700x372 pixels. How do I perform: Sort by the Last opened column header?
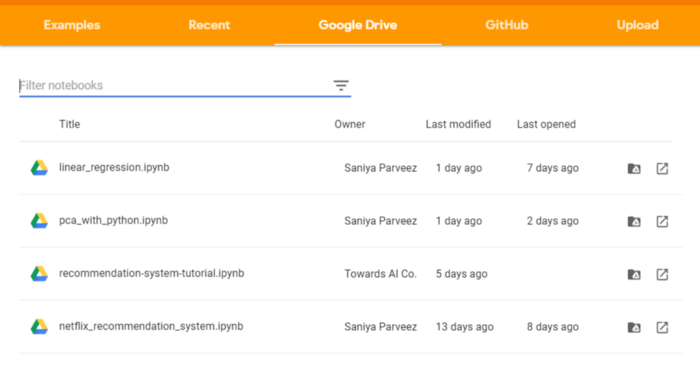pos(546,124)
